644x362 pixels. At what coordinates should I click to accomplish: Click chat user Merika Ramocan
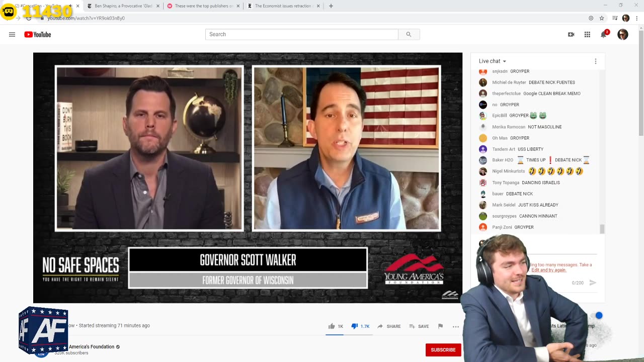pos(509,127)
